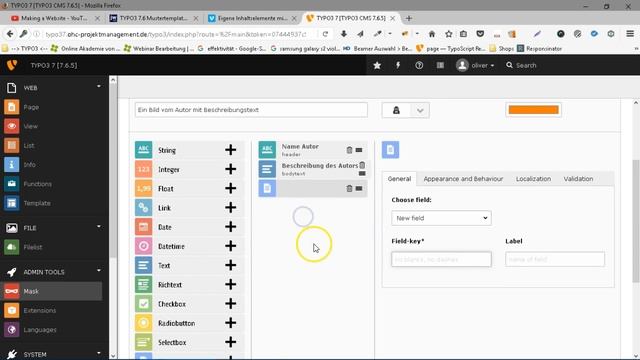Delete the Beschreibung des Autors field

click(x=362, y=165)
